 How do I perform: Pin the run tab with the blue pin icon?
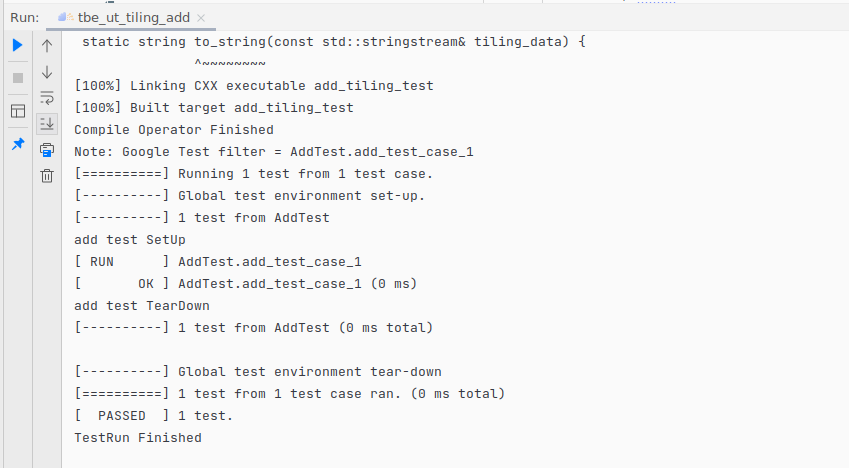point(18,144)
